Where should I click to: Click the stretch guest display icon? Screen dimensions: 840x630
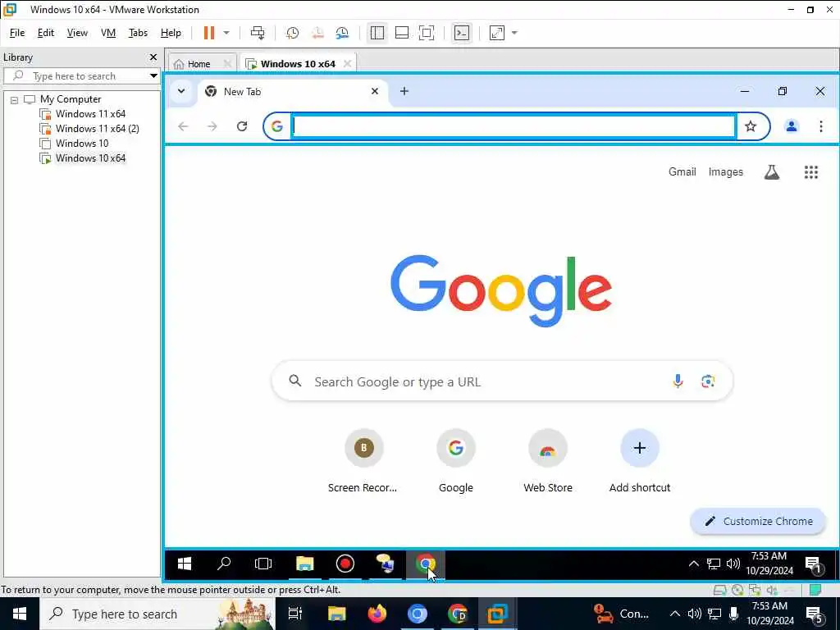click(x=497, y=33)
